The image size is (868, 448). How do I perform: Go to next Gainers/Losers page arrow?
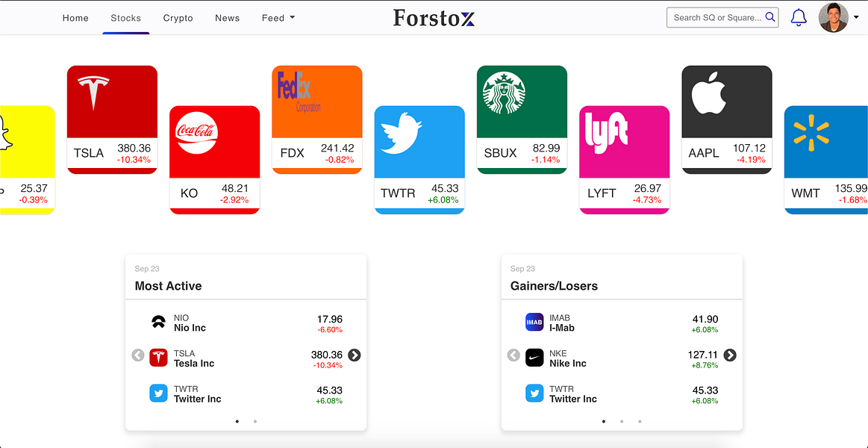[x=730, y=355]
